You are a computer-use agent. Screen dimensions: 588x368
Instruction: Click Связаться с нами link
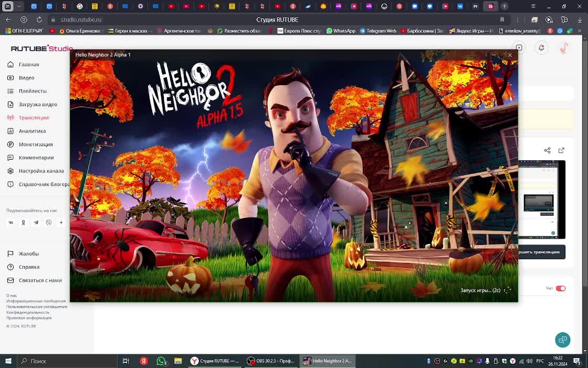[40, 280]
